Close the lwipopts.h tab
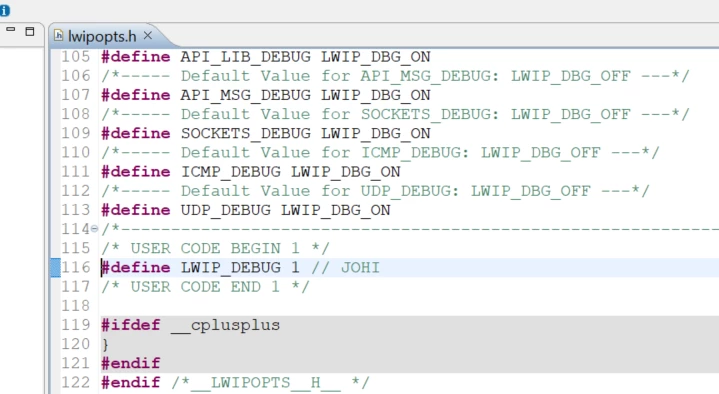Screen dimensions: 719x394 148,35
